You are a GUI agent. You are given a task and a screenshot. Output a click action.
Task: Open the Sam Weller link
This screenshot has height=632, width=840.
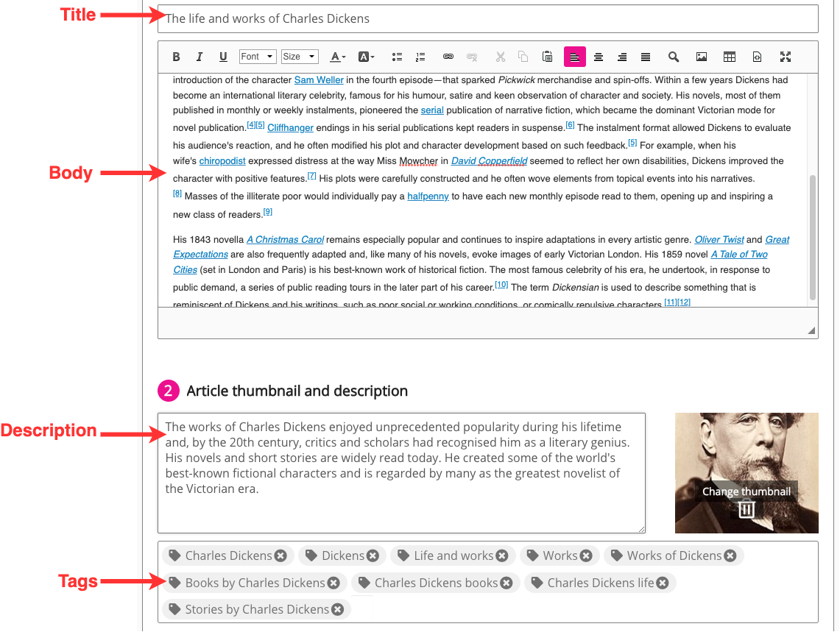coord(319,80)
